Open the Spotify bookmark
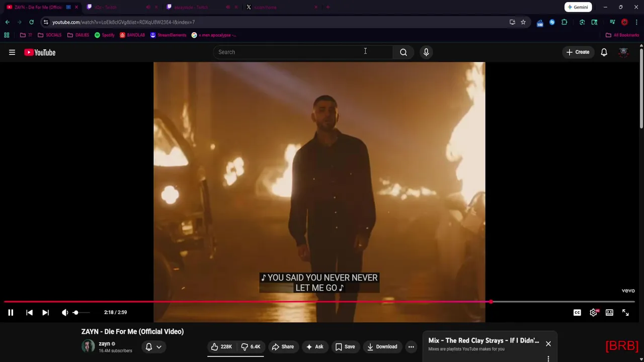This screenshot has width=644, height=362. coord(105,35)
